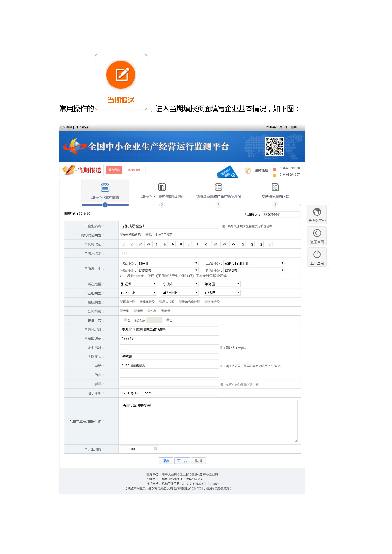Open calendar icon in 开业时间 field
This screenshot has width=392, height=554.
tap(155, 449)
